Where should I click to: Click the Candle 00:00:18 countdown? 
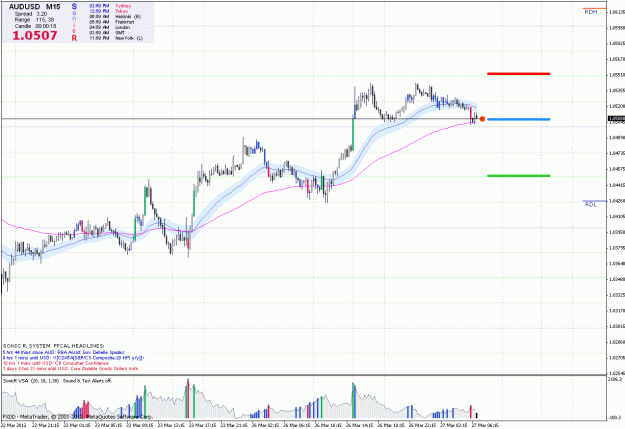tap(35, 26)
